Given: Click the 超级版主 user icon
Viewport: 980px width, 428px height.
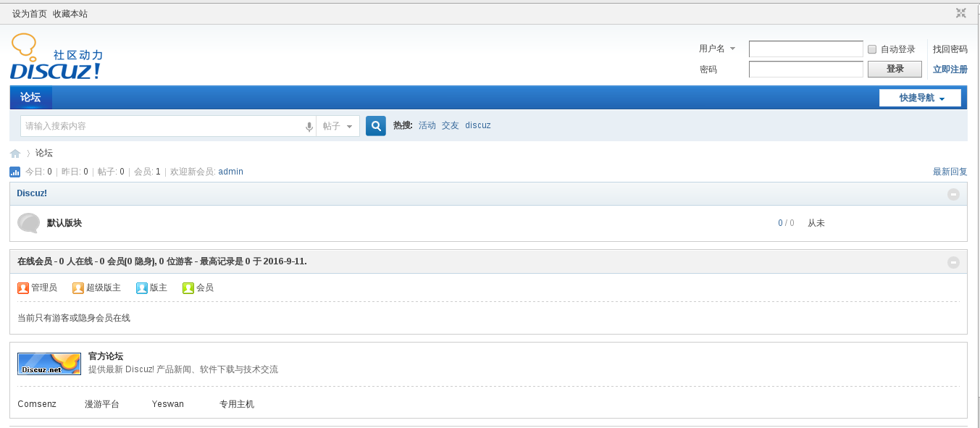Looking at the screenshot, I should pyautogui.click(x=78, y=288).
